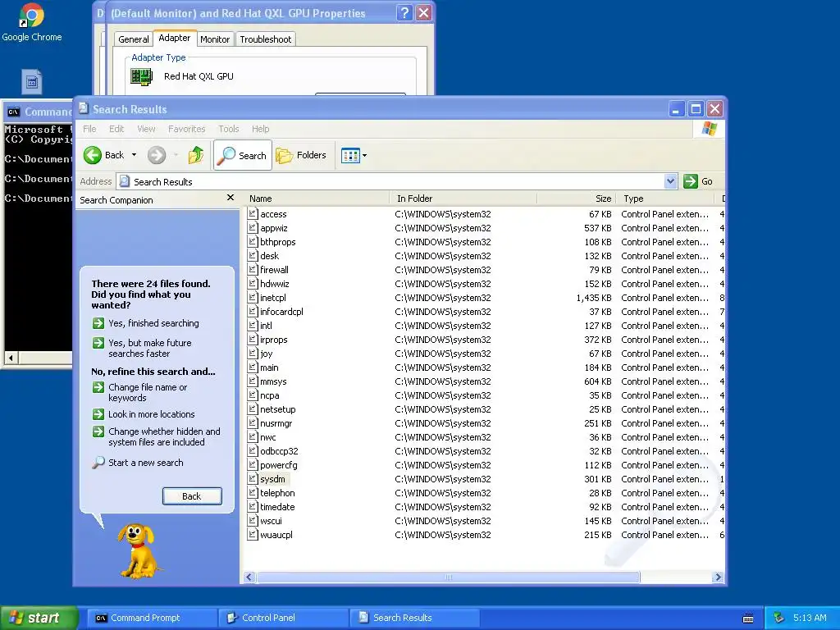The image size is (840, 630).
Task: Switch to Monitor tab in GPU Properties
Action: pyautogui.click(x=215, y=39)
